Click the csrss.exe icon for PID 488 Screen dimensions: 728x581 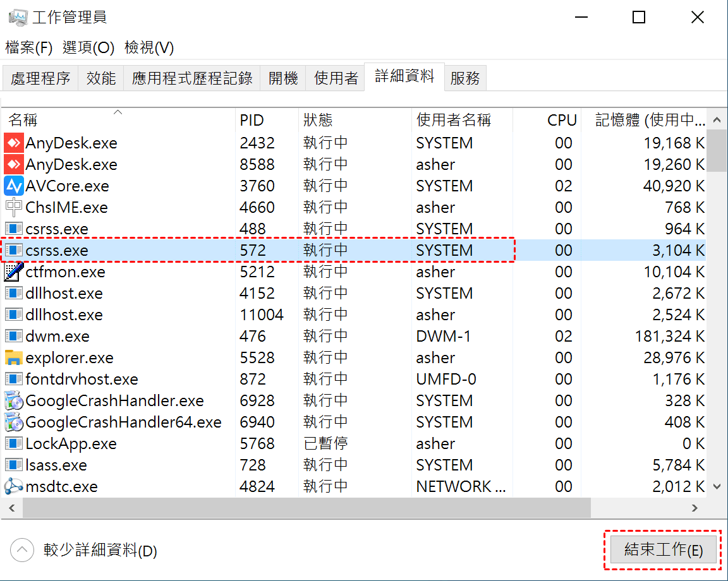pos(13,229)
